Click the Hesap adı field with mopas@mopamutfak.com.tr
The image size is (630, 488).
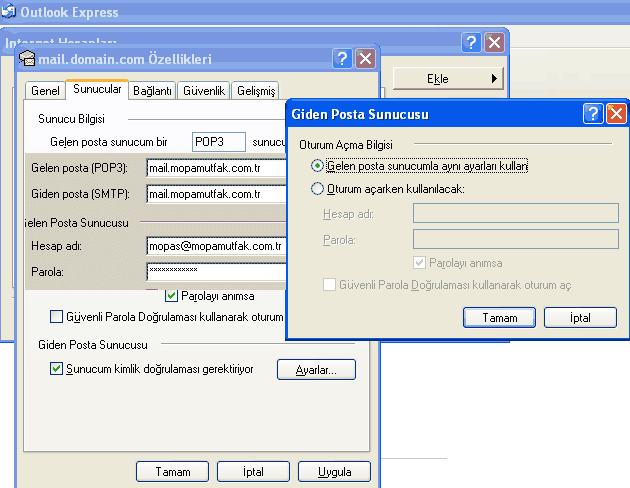coord(217,246)
